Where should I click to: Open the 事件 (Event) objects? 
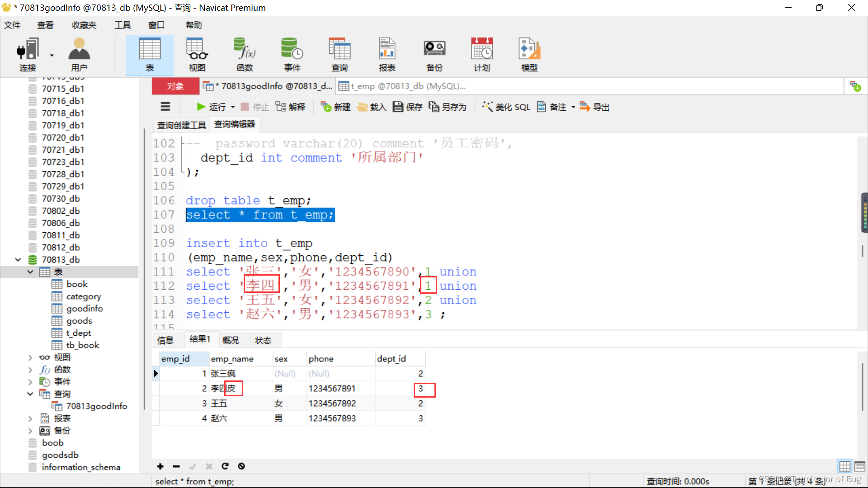pos(292,55)
